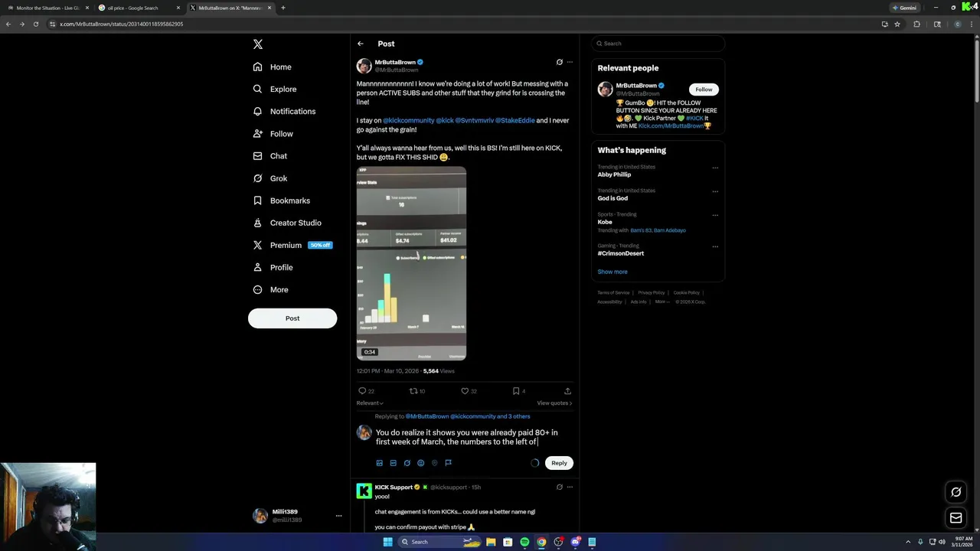Screen dimensions: 980x551
Task: Click the Privacy Policy footer link
Action: click(x=651, y=292)
